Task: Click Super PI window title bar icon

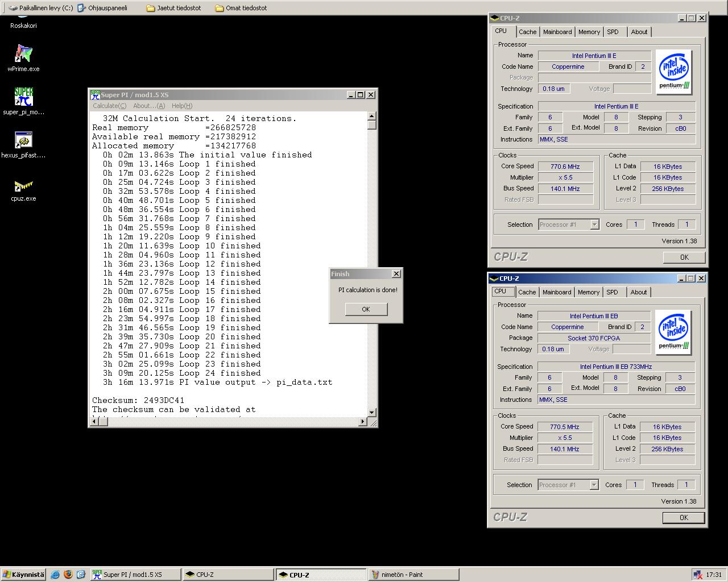Action: coord(96,95)
